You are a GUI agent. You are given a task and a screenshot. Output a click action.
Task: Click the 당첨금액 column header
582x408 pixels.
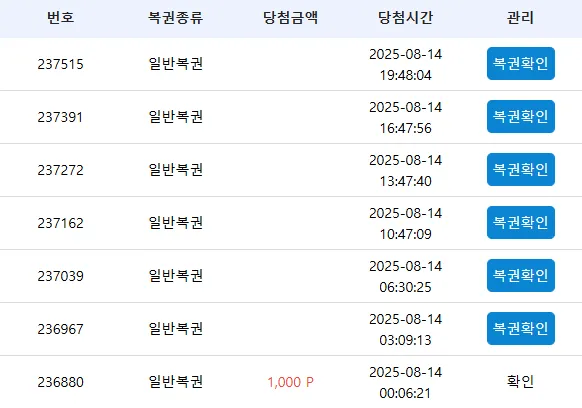[291, 17]
